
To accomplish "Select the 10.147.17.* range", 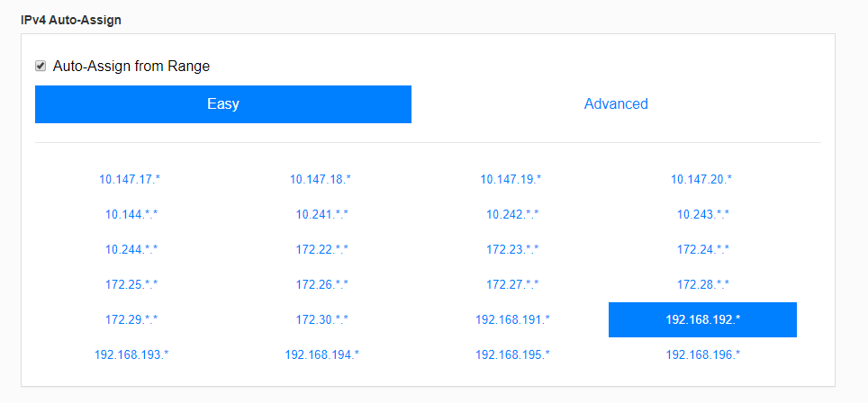I will coord(131,180).
